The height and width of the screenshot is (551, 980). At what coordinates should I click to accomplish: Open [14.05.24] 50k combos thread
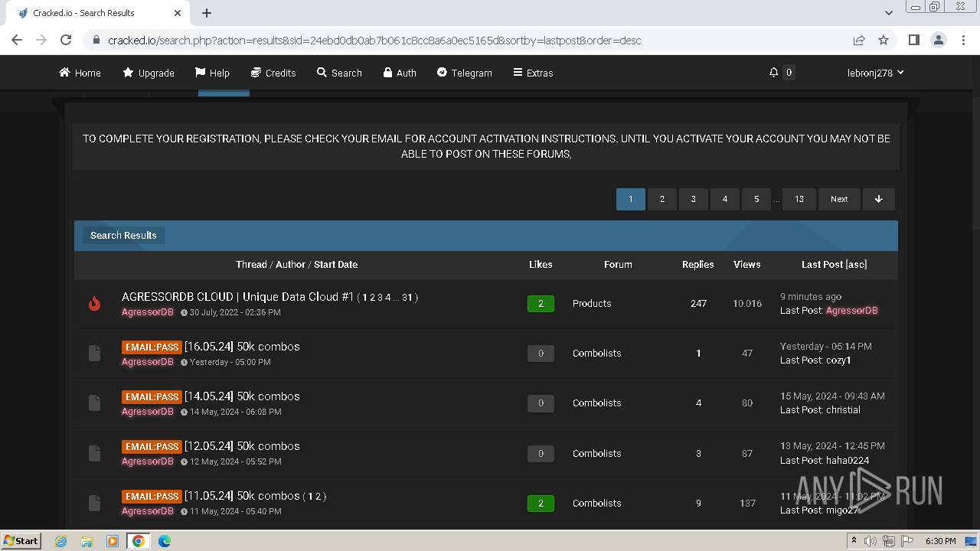click(x=242, y=396)
